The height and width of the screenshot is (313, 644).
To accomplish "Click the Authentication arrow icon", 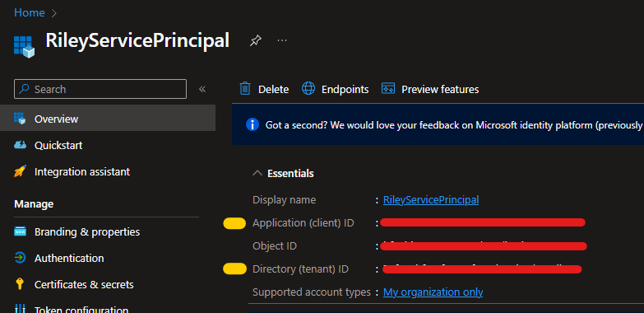I will 20,258.
